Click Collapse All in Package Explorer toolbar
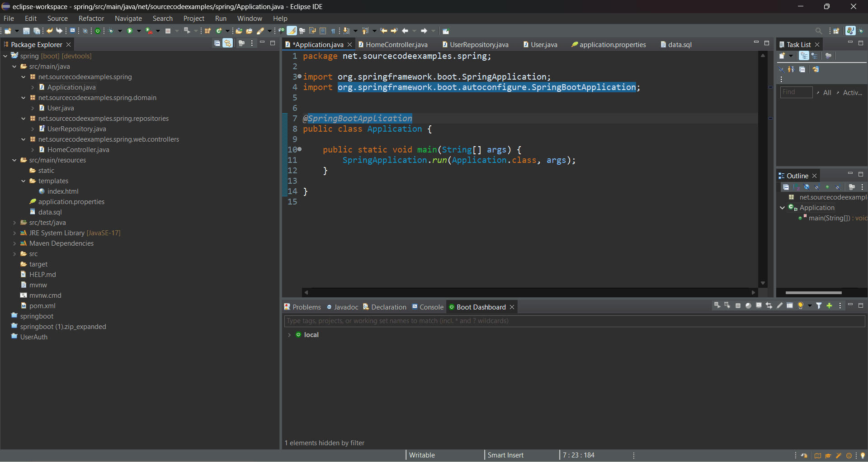868x462 pixels. 217,43
